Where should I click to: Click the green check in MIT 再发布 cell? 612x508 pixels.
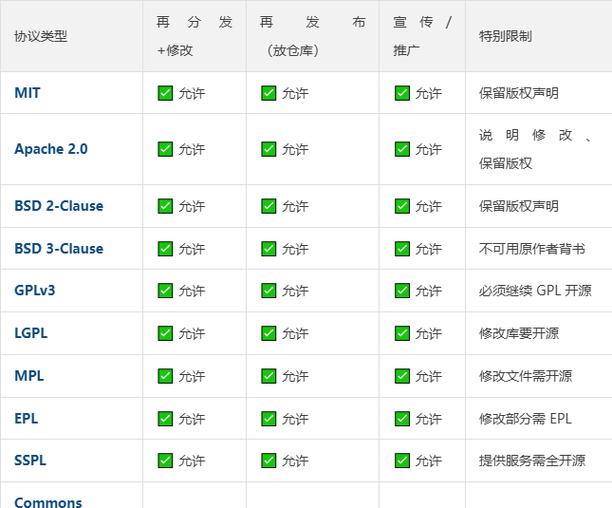(x=269, y=93)
